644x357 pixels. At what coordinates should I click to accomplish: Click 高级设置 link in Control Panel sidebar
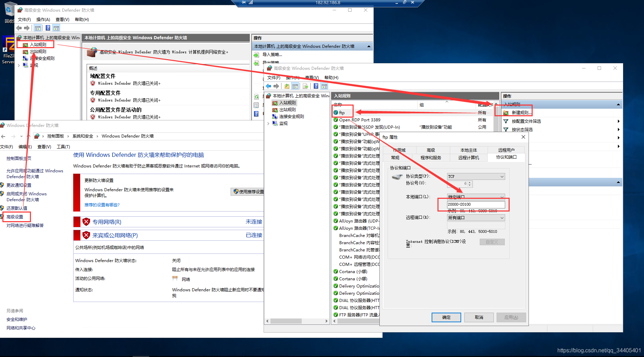15,217
